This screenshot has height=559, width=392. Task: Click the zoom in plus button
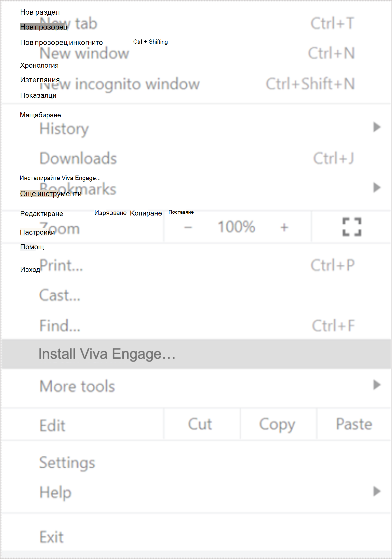point(284,227)
